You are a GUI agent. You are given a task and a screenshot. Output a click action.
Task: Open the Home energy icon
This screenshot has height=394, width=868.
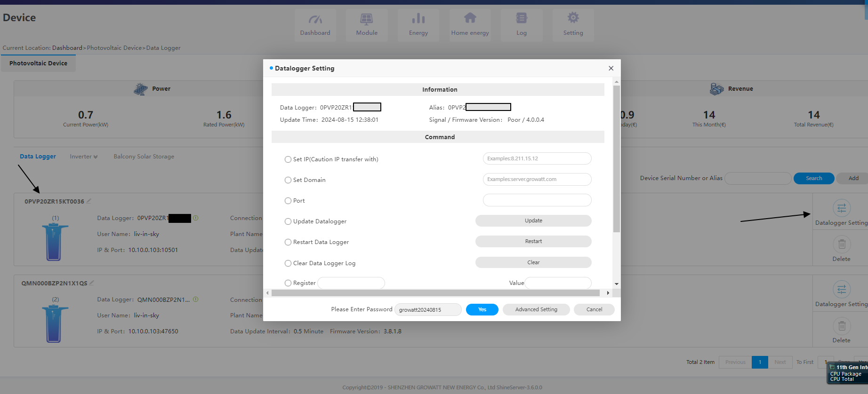[x=470, y=18]
